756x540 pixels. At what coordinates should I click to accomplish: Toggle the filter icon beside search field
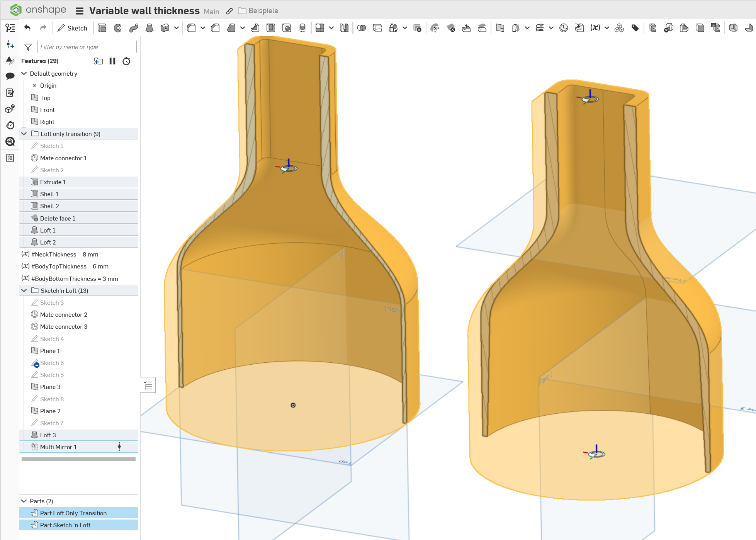28,47
